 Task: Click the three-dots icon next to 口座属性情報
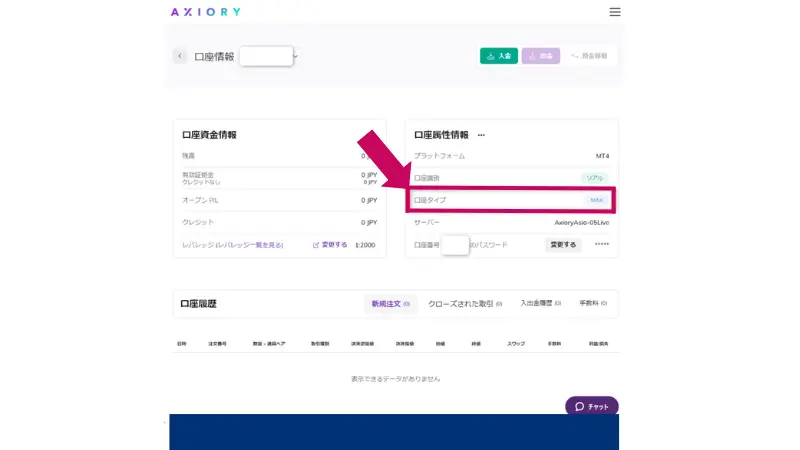(x=481, y=135)
